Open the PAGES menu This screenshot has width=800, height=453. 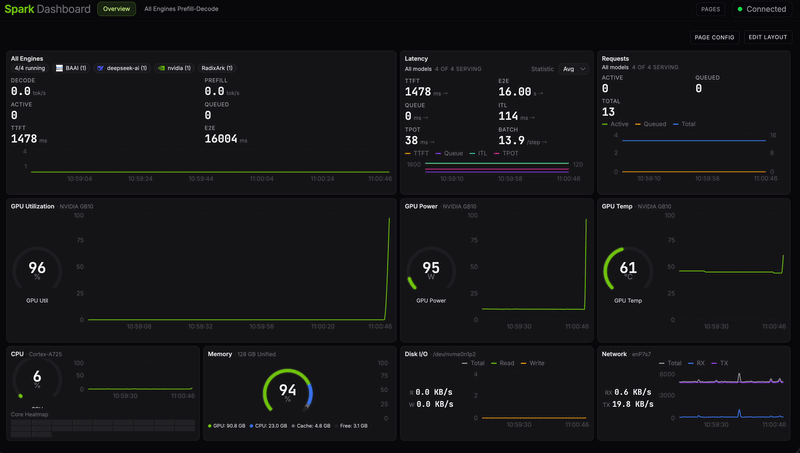(710, 9)
